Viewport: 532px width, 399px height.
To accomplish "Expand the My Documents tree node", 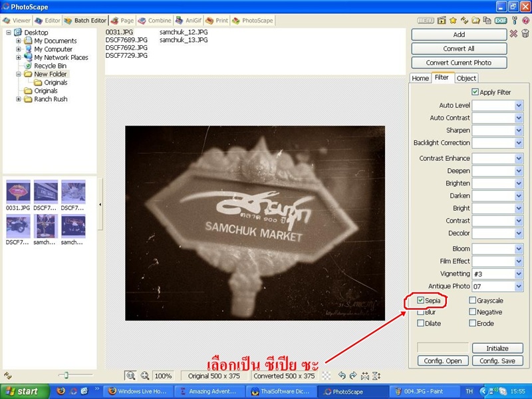I will click(19, 41).
